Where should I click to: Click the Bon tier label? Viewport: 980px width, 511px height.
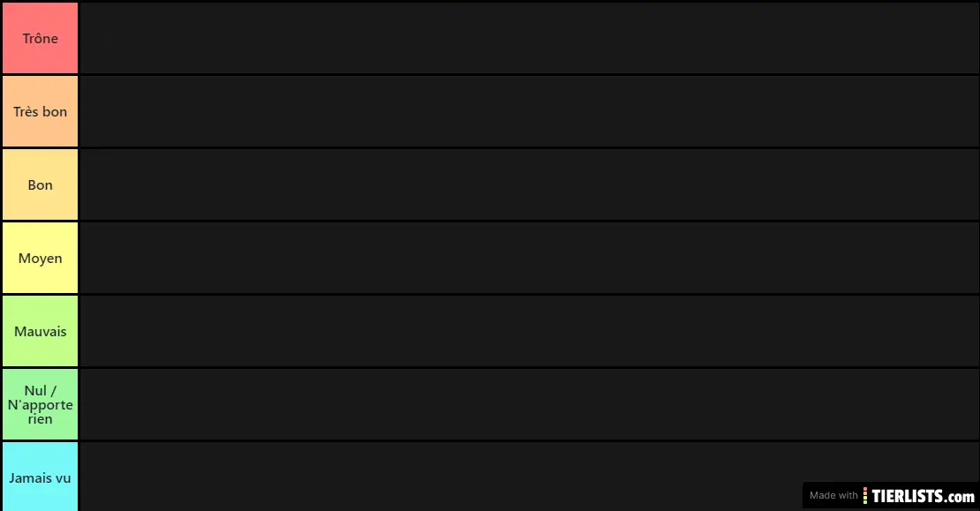(x=41, y=184)
